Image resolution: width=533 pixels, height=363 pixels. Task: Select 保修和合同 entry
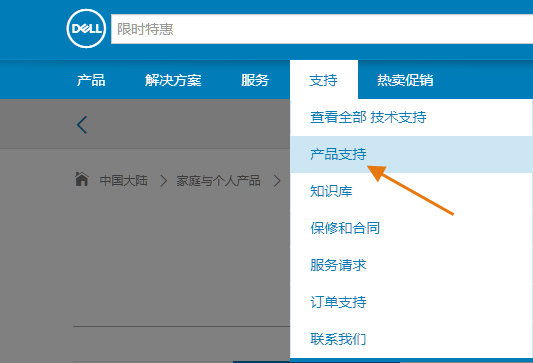point(345,228)
